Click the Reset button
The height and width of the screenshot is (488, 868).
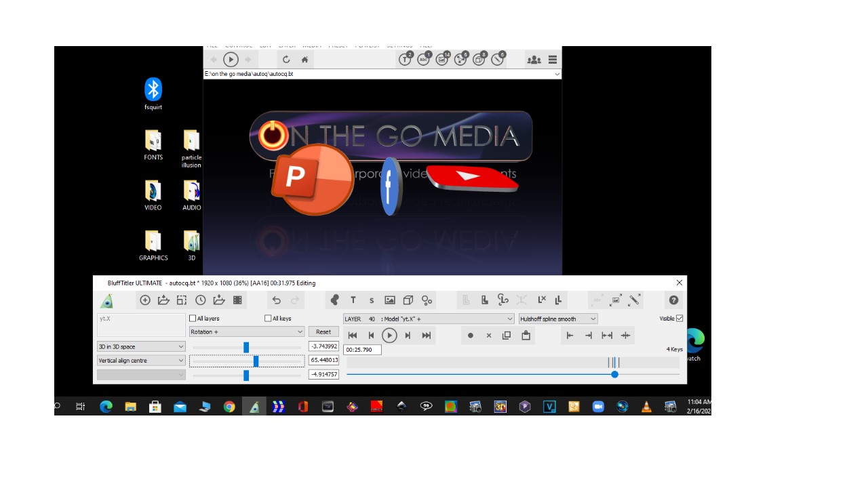tap(323, 332)
